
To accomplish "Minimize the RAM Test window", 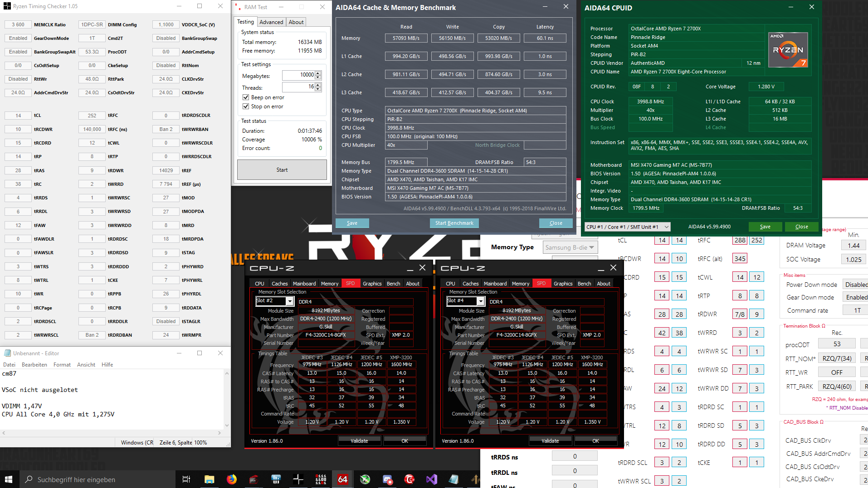I will (281, 7).
